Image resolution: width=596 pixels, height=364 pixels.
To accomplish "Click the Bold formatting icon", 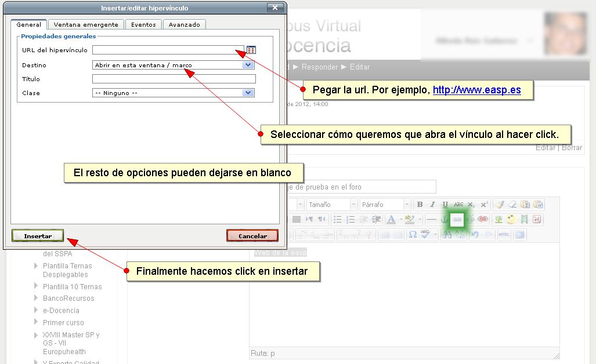I will [420, 205].
